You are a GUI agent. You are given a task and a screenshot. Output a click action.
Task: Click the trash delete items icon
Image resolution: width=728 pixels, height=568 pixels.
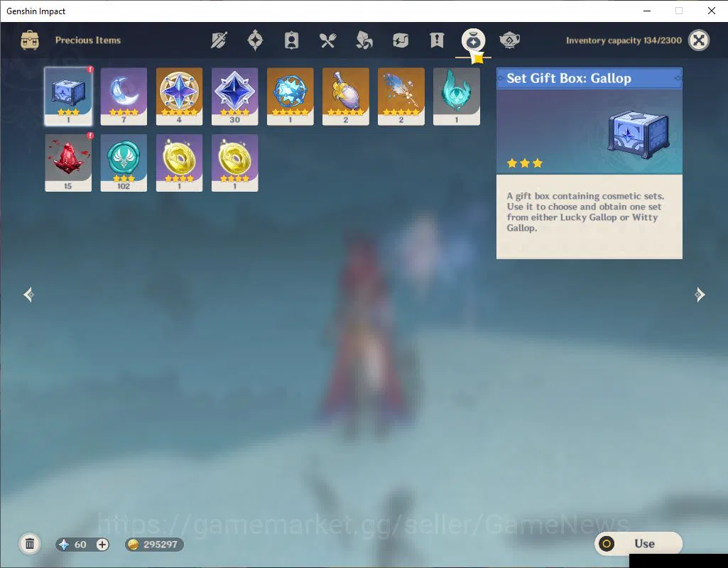point(30,544)
